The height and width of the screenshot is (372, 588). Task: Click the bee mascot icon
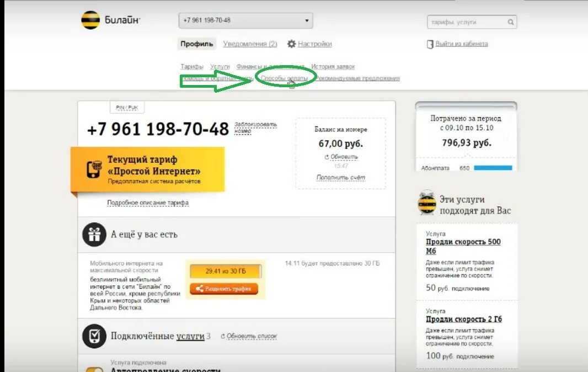click(427, 203)
